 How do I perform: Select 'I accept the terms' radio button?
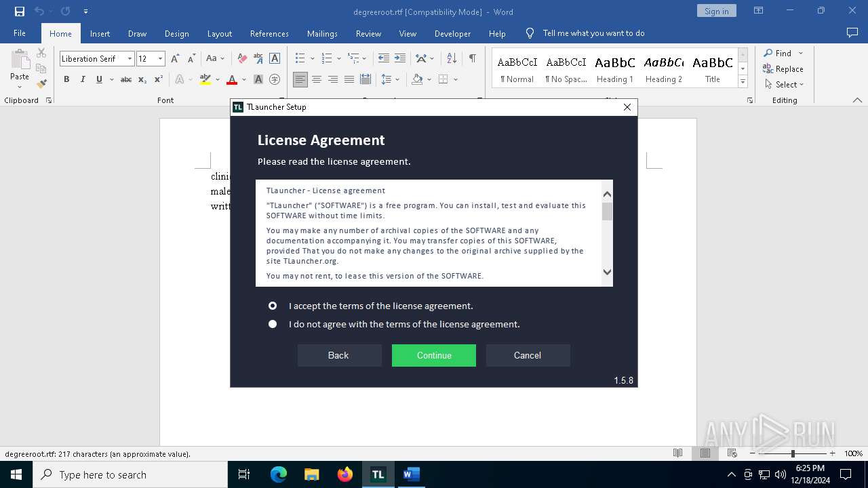[x=273, y=306]
